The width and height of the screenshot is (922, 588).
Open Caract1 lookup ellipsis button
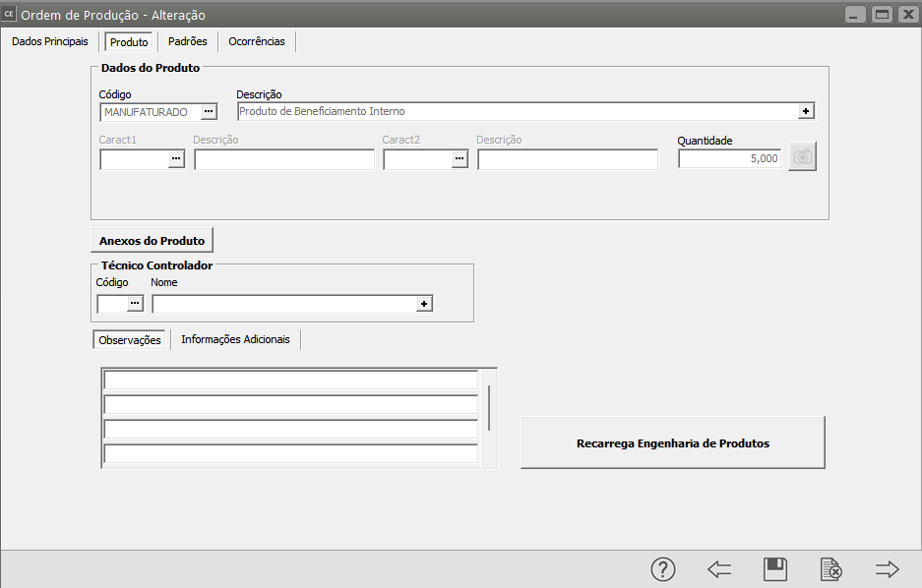176,159
